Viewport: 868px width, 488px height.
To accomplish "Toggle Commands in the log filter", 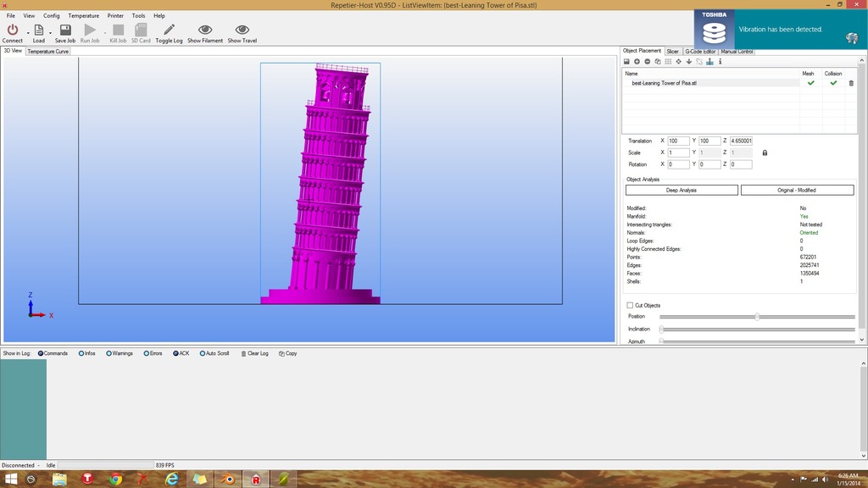I will 53,353.
